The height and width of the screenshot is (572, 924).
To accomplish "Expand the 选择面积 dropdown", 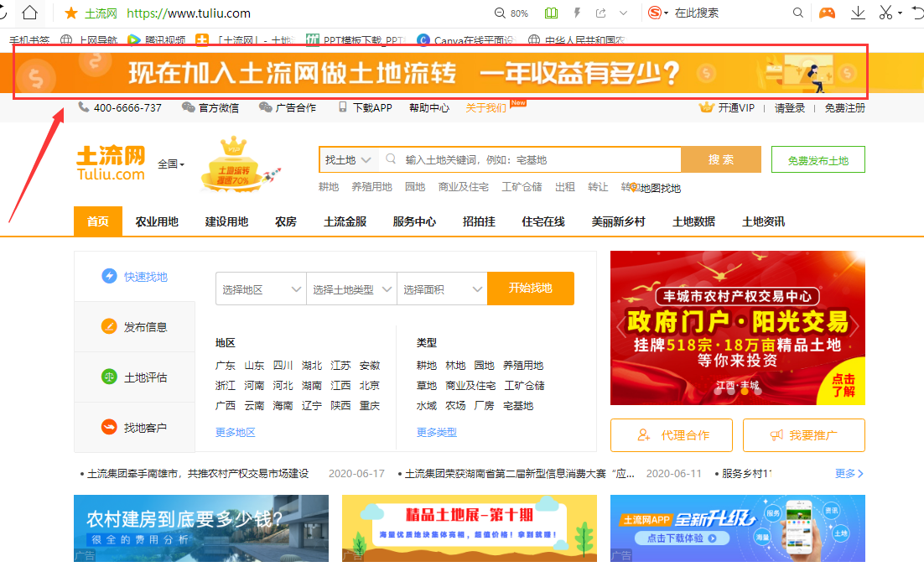I will [x=442, y=289].
